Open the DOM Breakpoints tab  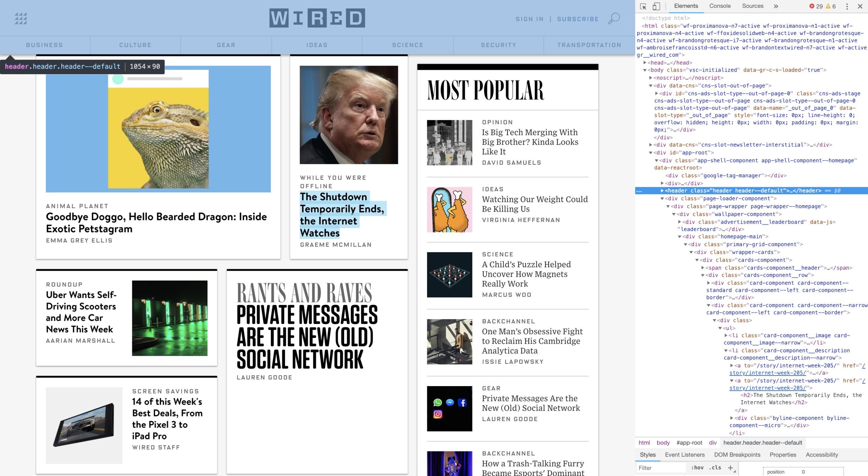coord(737,454)
